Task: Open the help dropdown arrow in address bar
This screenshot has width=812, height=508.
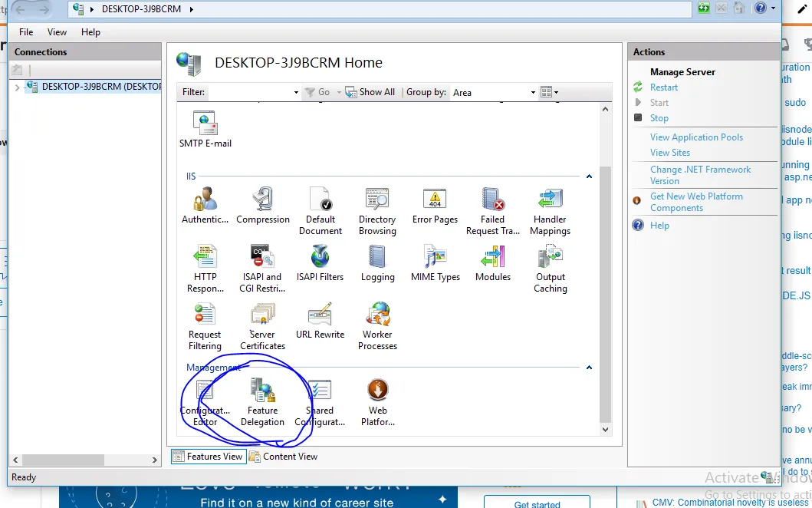Action: coord(773,8)
